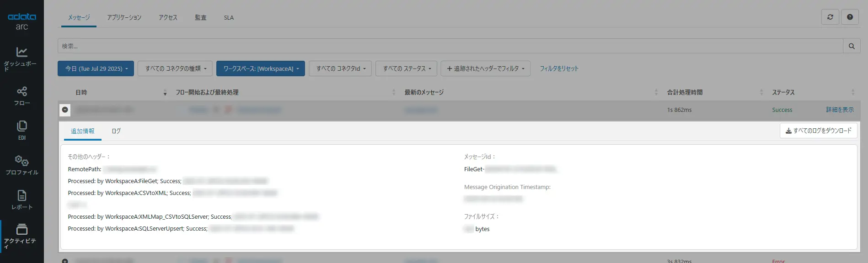Click the Success status text
Image resolution: width=868 pixels, height=263 pixels.
click(x=782, y=110)
